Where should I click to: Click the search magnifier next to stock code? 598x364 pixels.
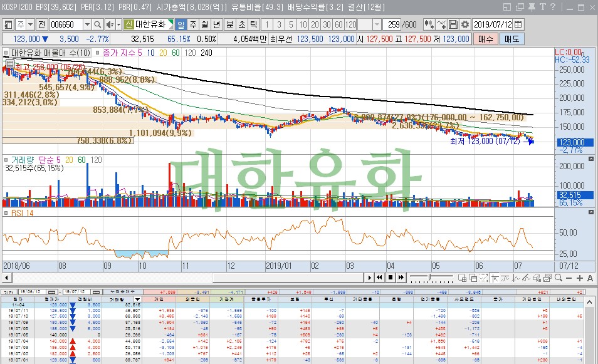(x=98, y=25)
